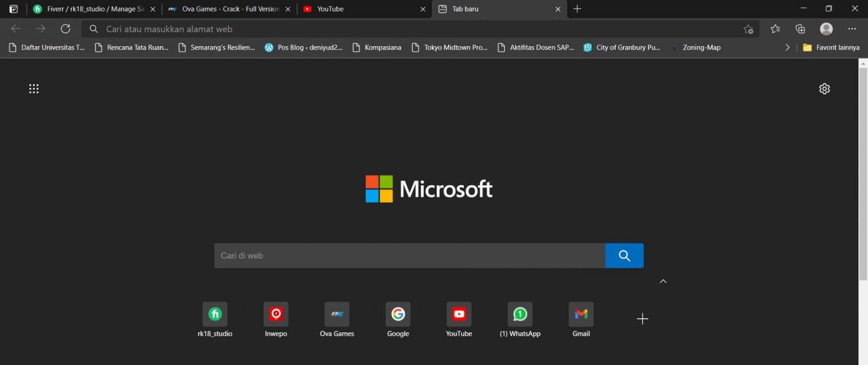Go forward with the forward arrow
This screenshot has width=868, height=365.
point(41,29)
